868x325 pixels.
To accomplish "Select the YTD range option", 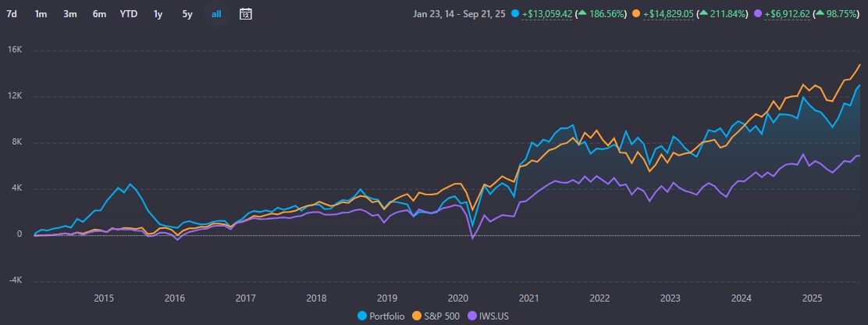I will [129, 14].
